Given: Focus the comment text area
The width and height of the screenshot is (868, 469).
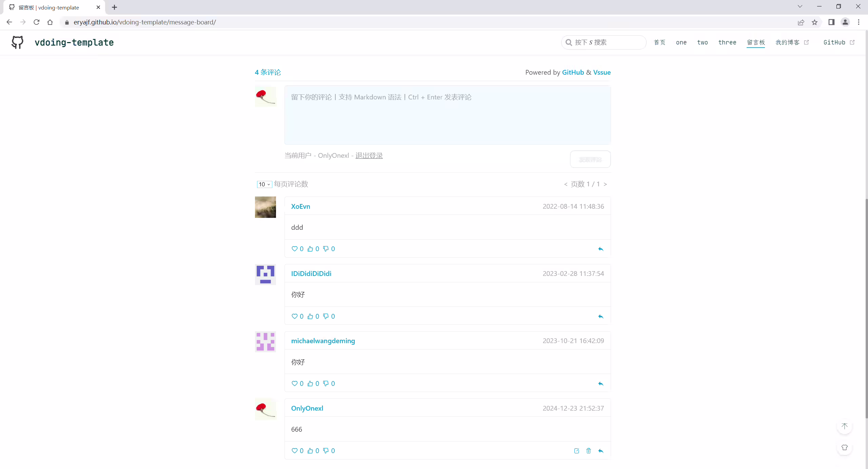Looking at the screenshot, I should click(x=448, y=115).
